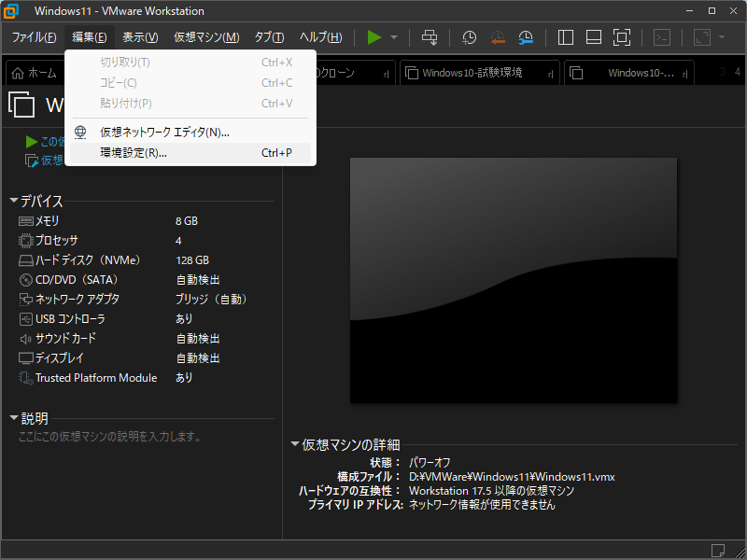Open the 仮想マシン(M) menu
The width and height of the screenshot is (747, 560).
pyautogui.click(x=206, y=37)
